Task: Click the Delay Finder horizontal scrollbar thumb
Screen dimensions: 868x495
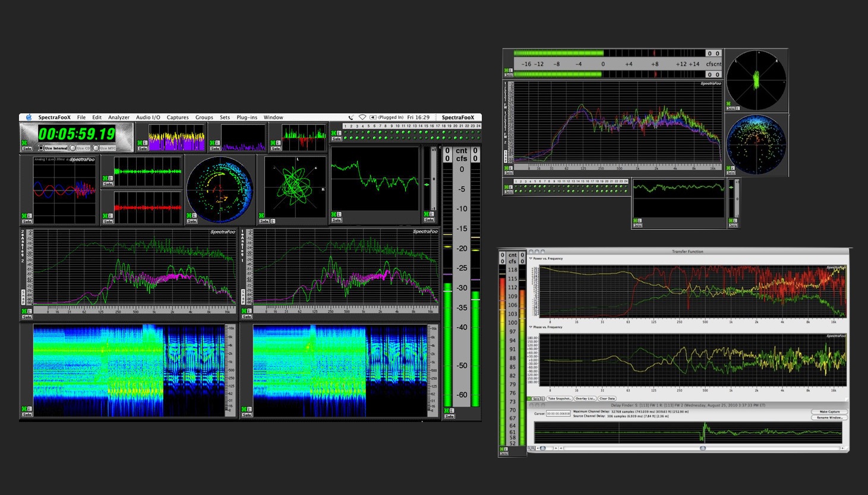Action: pyautogui.click(x=702, y=448)
